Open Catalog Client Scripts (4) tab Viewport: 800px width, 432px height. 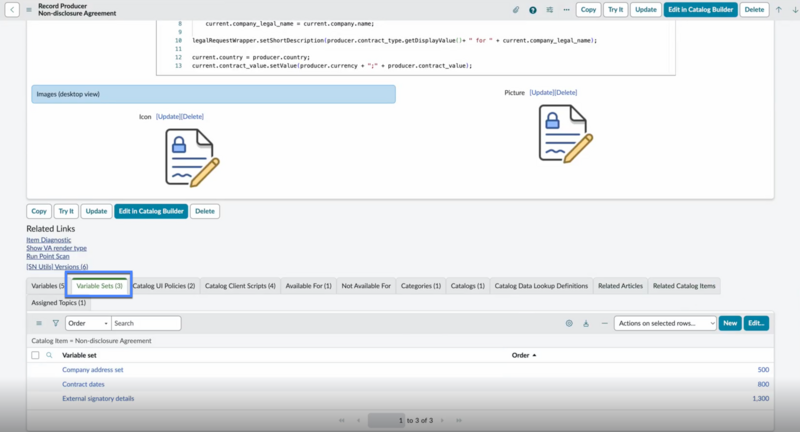pyautogui.click(x=240, y=286)
